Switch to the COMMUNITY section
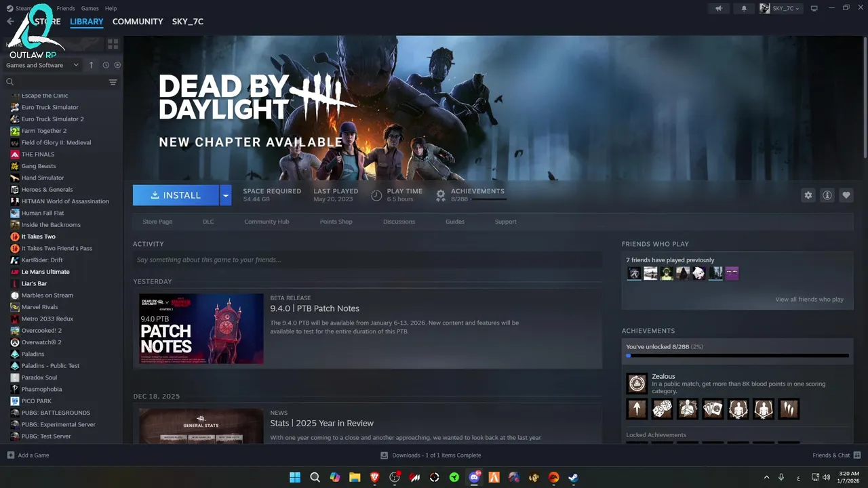Viewport: 868px width, 488px height. pos(138,22)
